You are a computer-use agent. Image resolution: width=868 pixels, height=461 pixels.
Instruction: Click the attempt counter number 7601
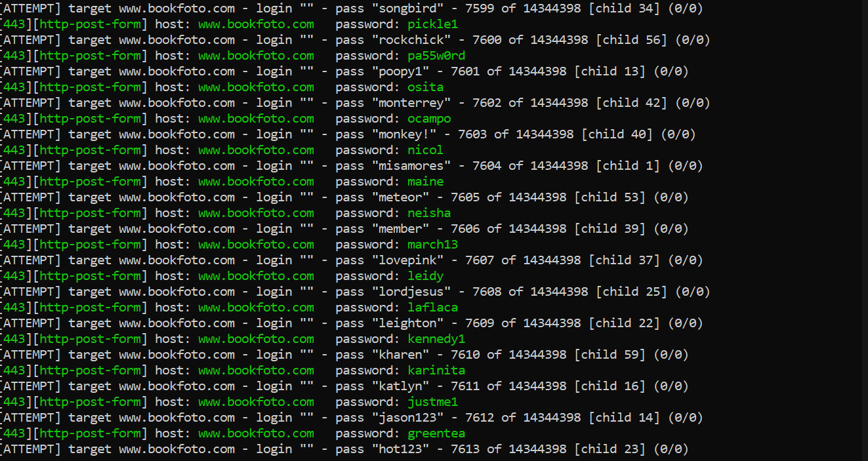[465, 71]
